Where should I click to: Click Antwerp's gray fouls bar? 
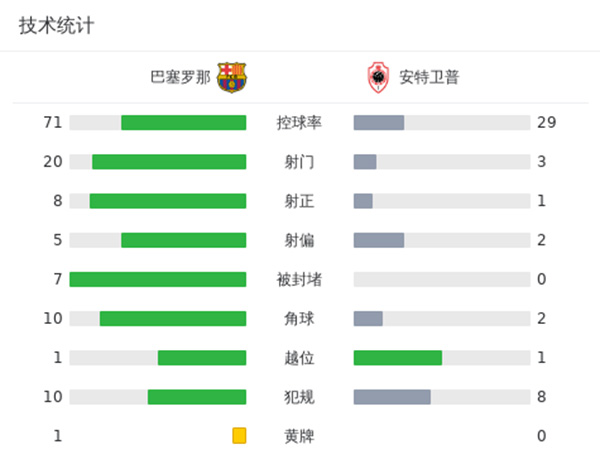click(x=392, y=397)
